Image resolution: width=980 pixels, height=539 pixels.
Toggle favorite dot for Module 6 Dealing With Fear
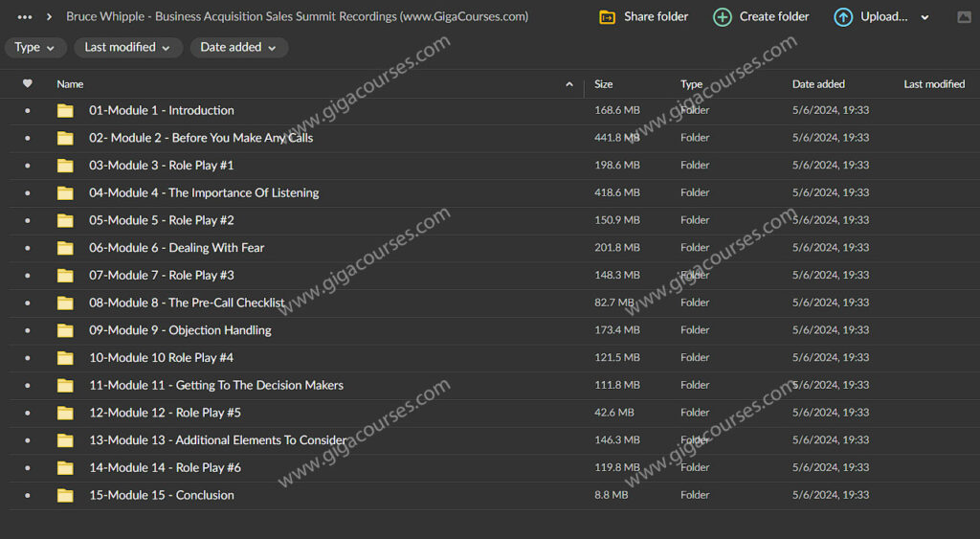point(27,248)
